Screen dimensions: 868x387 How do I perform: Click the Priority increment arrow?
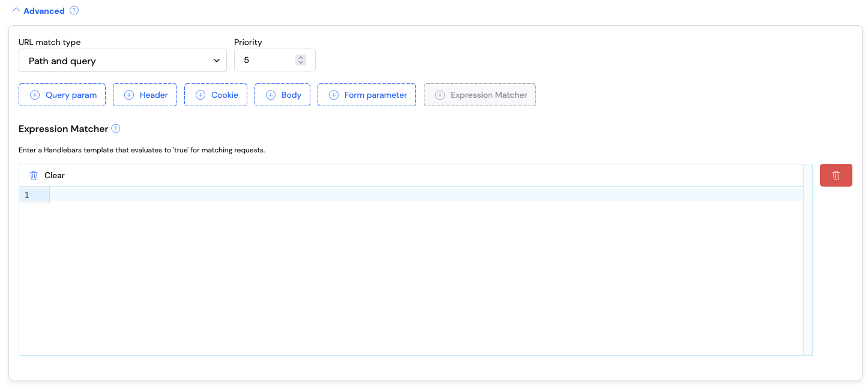click(300, 56)
